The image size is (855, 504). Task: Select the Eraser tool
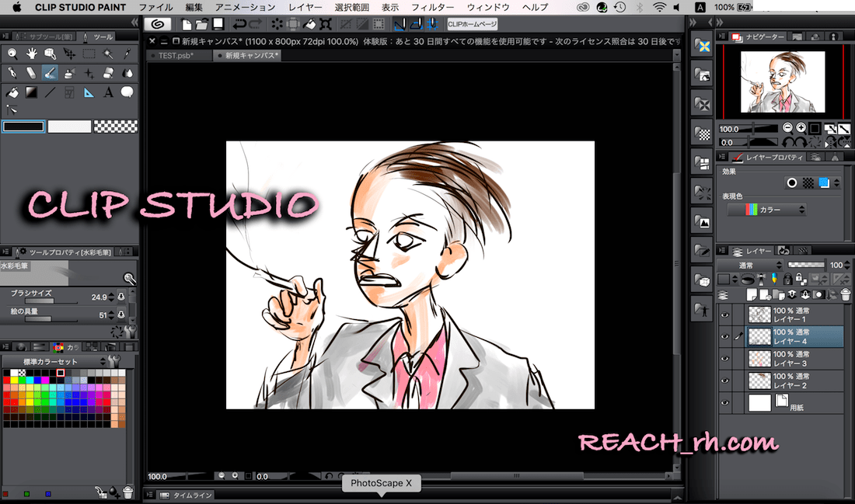(108, 73)
